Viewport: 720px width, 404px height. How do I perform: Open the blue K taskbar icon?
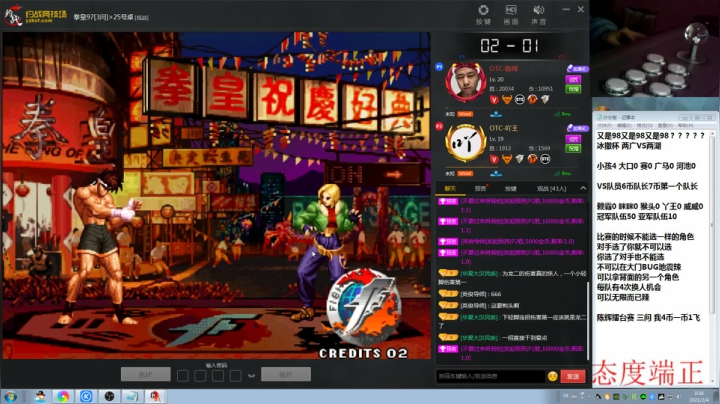[x=86, y=396]
